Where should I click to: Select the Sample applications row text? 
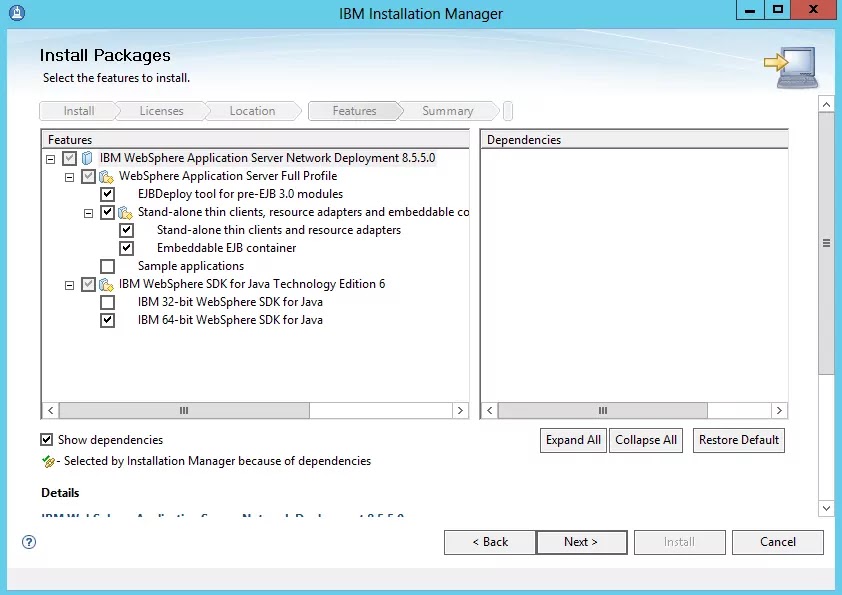[191, 266]
